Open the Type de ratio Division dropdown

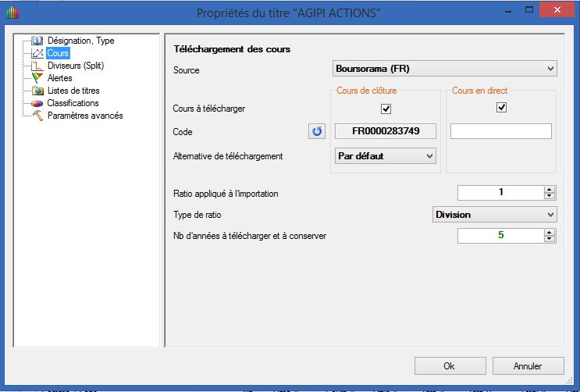pos(494,214)
